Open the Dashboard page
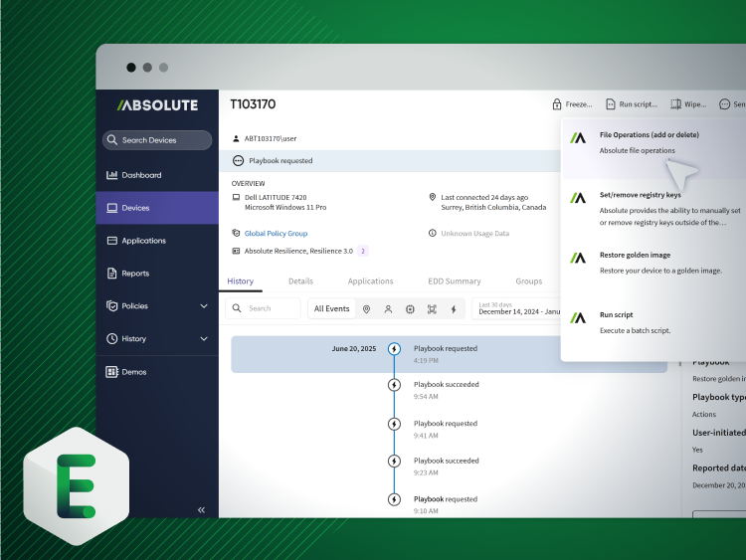 (x=157, y=175)
